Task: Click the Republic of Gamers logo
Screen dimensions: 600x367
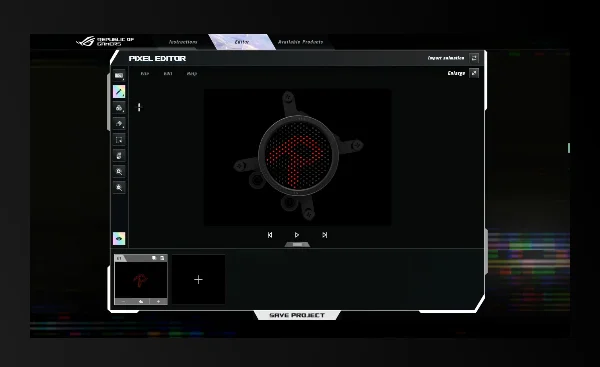Action: click(105, 41)
